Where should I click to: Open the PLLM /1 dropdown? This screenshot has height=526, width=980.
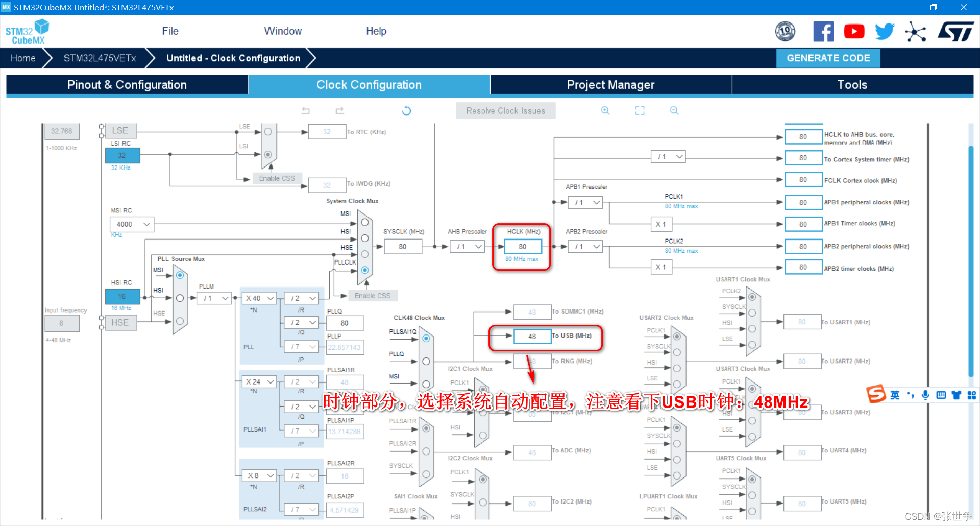click(x=214, y=298)
